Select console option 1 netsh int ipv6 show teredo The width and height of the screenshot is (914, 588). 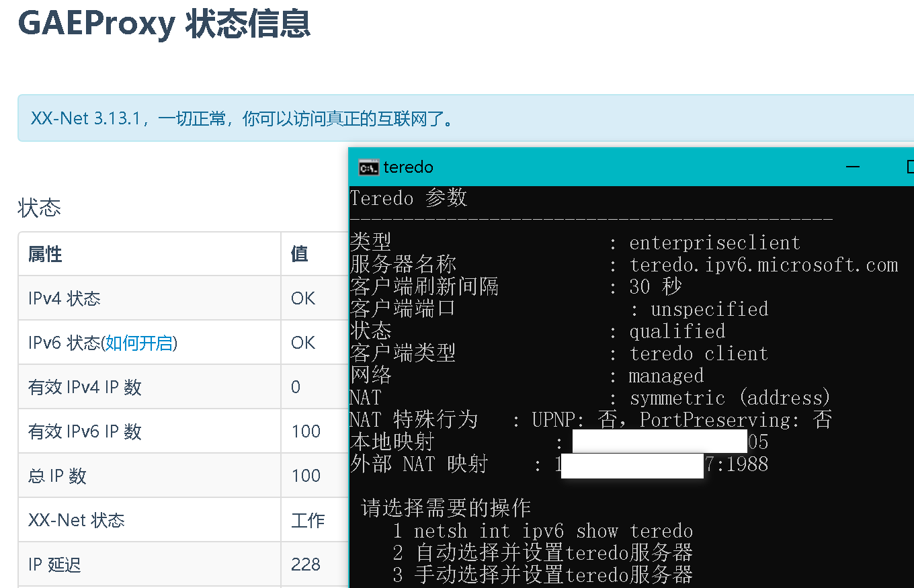click(x=543, y=531)
